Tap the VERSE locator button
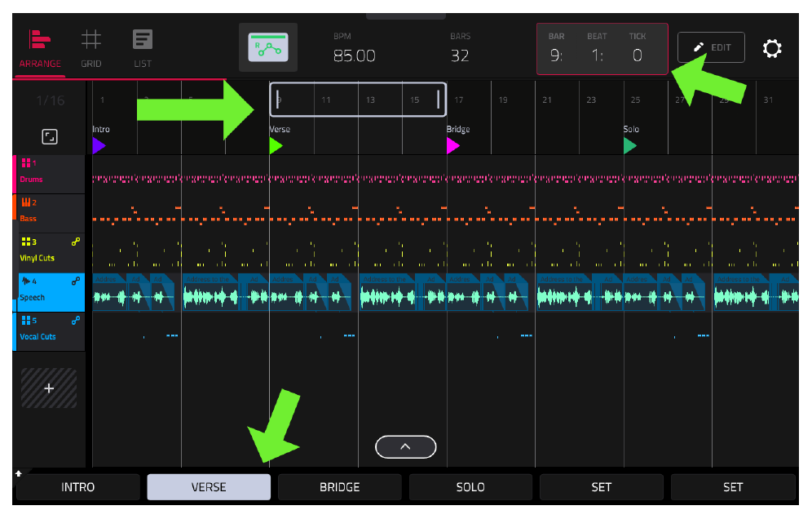 209,487
